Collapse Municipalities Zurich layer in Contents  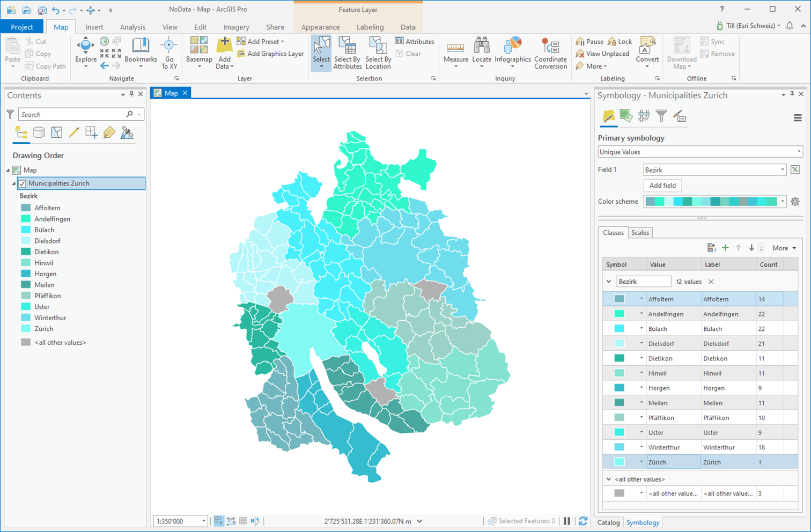(13, 183)
